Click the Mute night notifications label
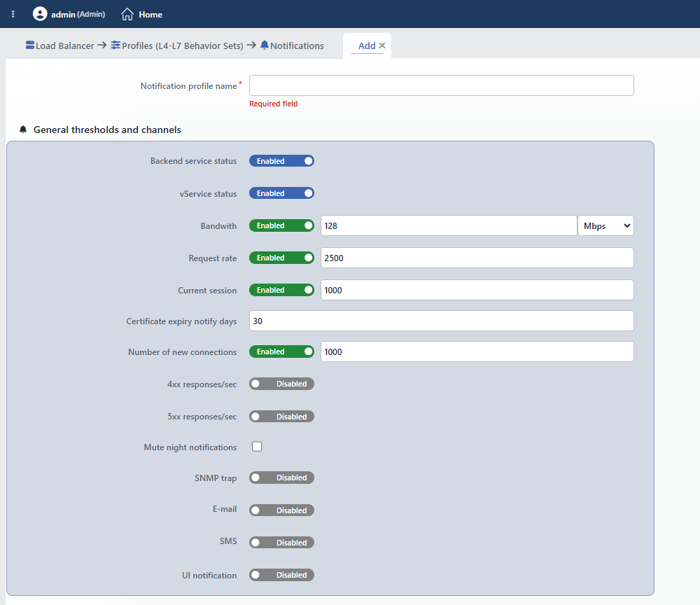Viewport: 700px width, 605px height. pos(190,447)
